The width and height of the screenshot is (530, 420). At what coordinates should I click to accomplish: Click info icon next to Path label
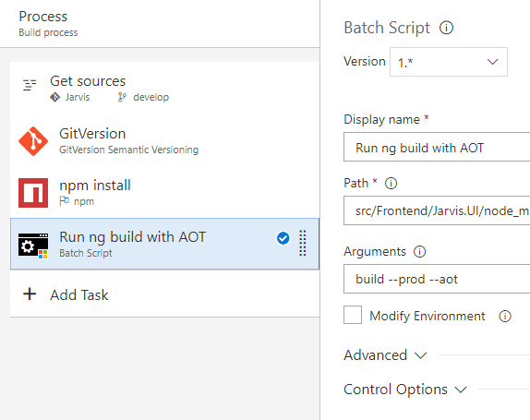click(391, 183)
